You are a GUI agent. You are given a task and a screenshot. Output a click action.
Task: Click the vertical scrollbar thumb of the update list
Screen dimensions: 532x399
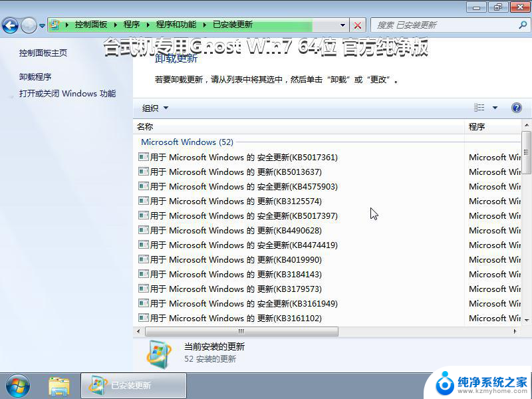click(526, 152)
